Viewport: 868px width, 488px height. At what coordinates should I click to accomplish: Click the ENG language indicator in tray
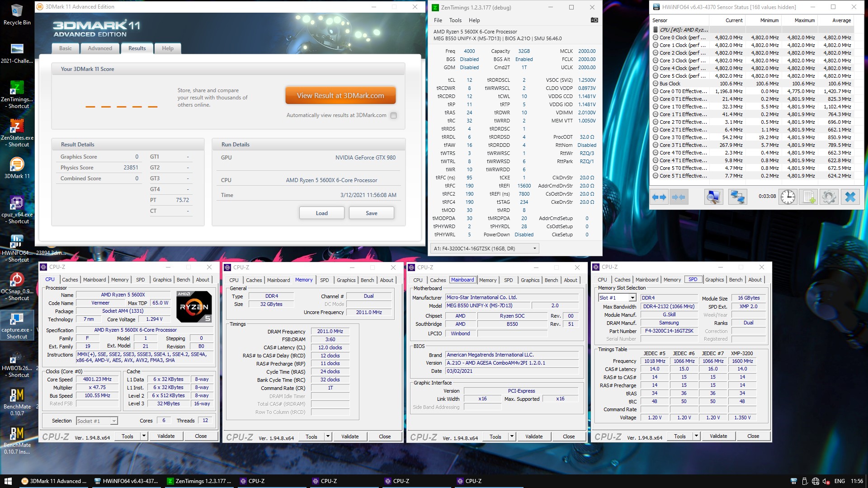pyautogui.click(x=840, y=481)
